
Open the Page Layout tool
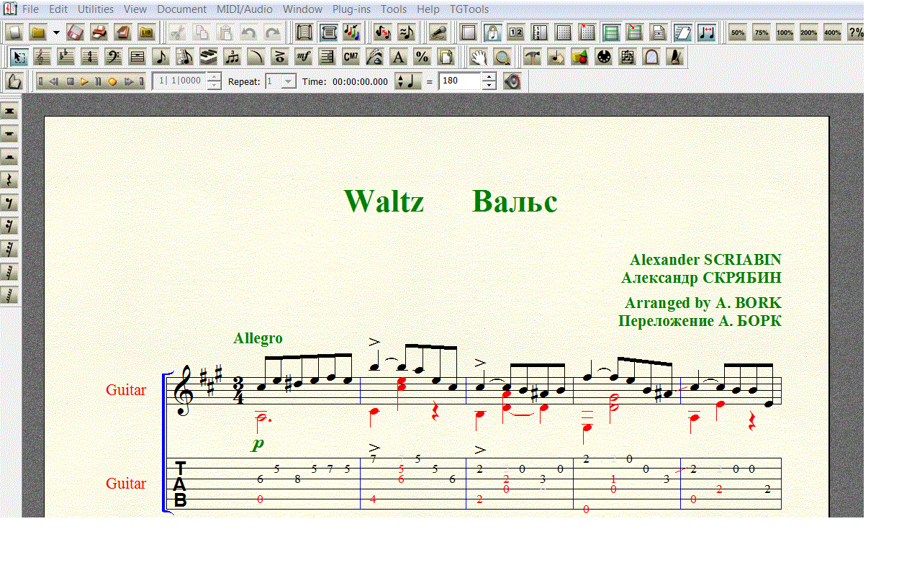446,57
